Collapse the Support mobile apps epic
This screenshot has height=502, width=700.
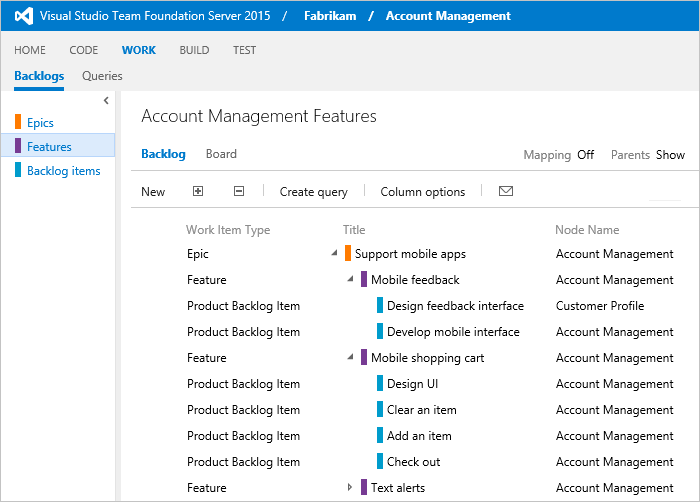click(x=334, y=253)
